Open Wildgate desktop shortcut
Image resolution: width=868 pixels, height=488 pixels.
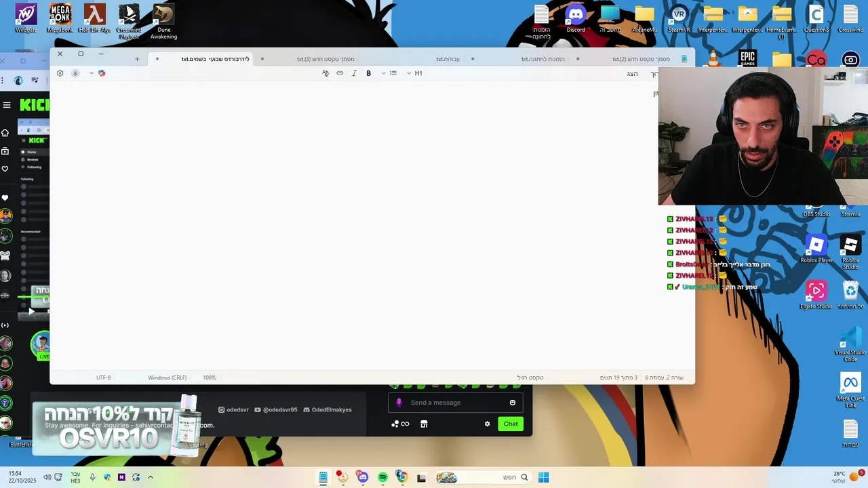pos(26,18)
